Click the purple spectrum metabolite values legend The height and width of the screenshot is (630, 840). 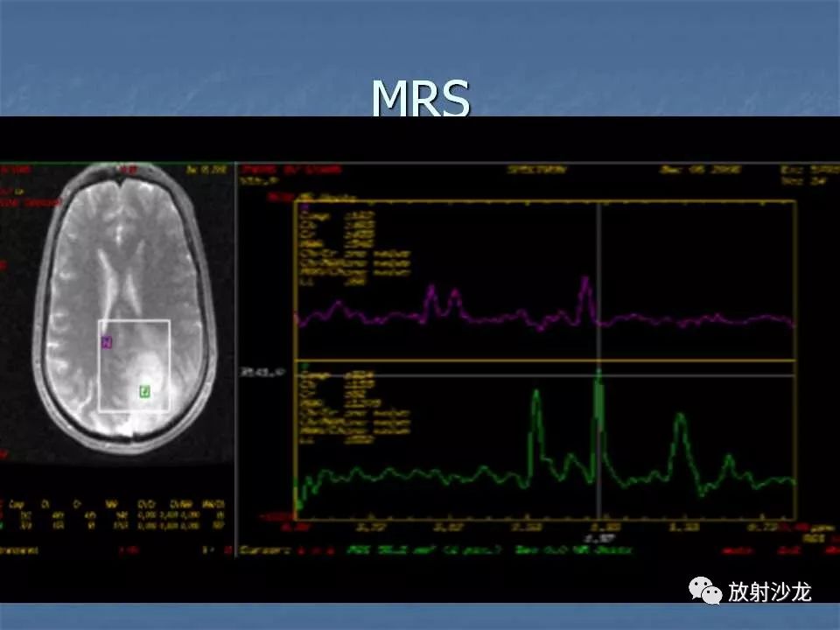click(354, 247)
